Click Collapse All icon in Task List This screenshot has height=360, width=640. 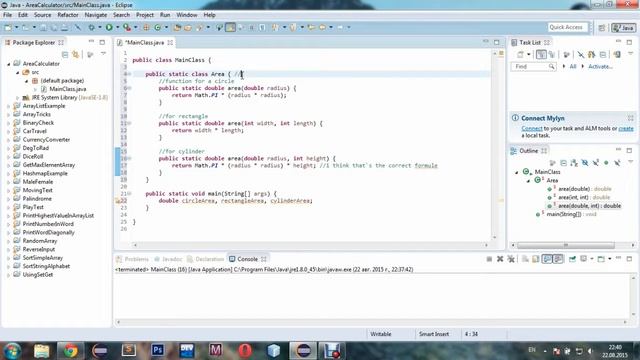point(603,54)
